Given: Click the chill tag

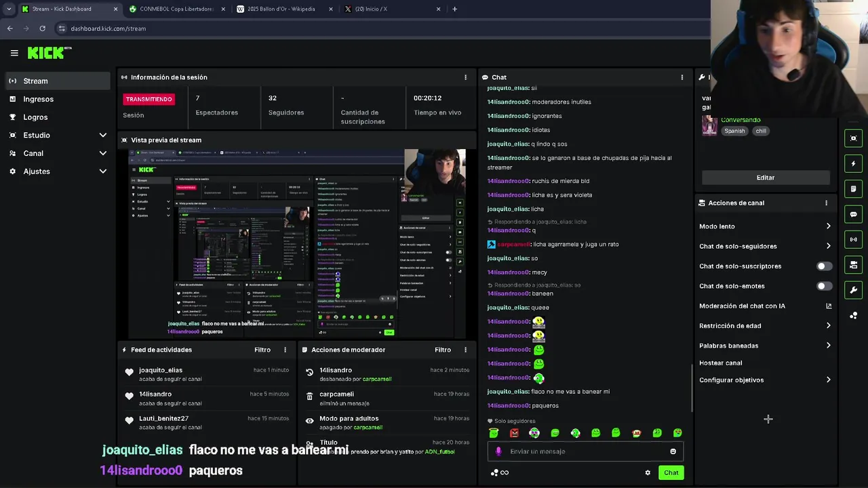Looking at the screenshot, I should point(761,131).
